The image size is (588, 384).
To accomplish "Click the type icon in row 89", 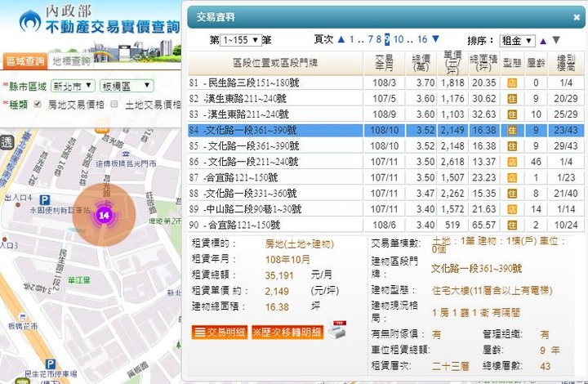I will [512, 209].
